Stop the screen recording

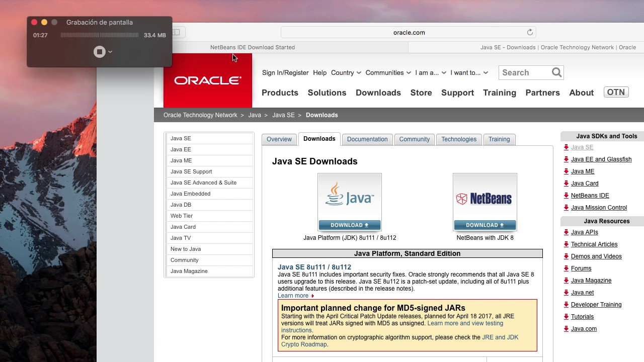tap(100, 52)
